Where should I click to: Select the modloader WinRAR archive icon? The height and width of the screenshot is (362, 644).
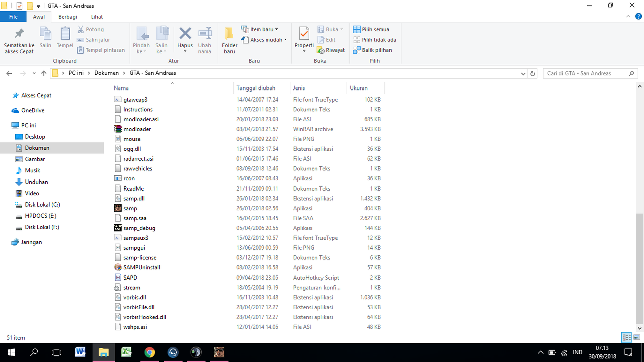point(118,129)
